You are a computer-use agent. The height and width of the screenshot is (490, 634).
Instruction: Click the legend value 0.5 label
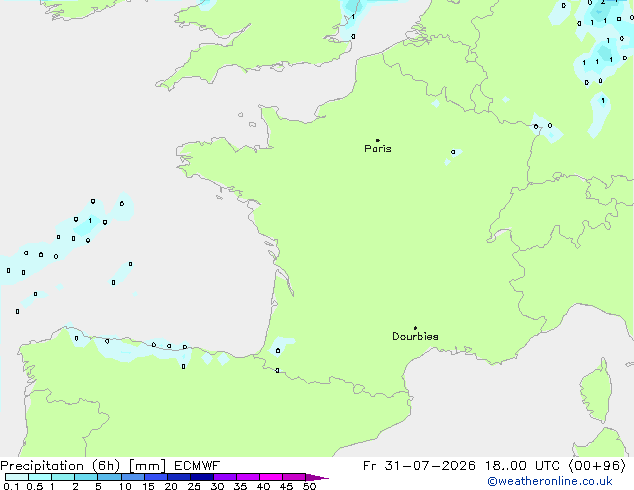(x=35, y=486)
